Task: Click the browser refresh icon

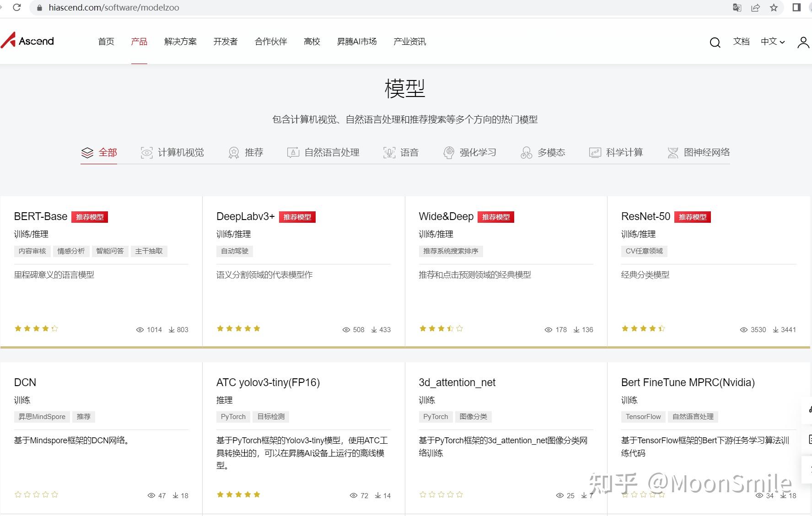Action: (x=17, y=7)
